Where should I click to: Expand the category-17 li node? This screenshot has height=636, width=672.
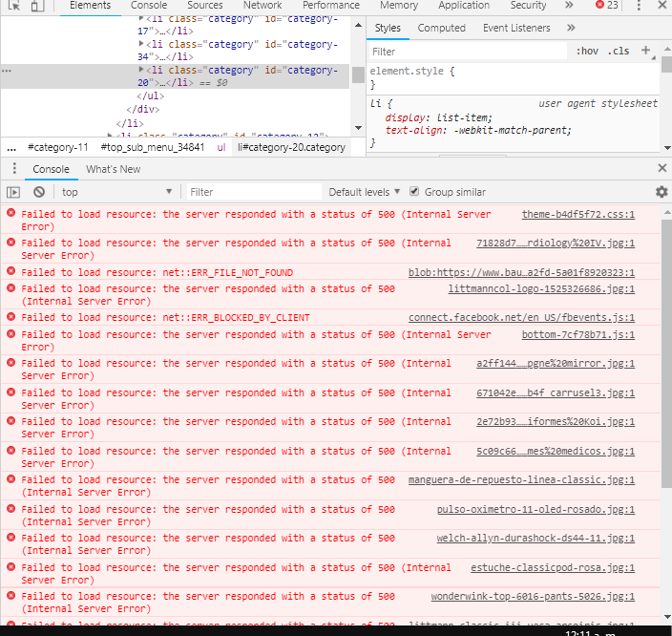click(141, 18)
